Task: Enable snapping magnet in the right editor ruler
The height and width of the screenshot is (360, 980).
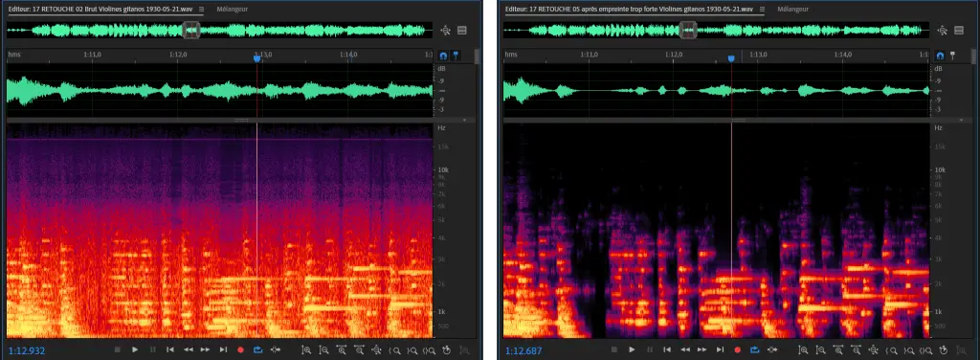Action: pyautogui.click(x=940, y=56)
